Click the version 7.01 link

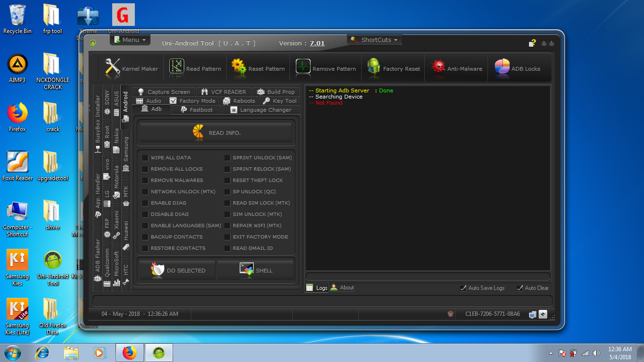(317, 43)
